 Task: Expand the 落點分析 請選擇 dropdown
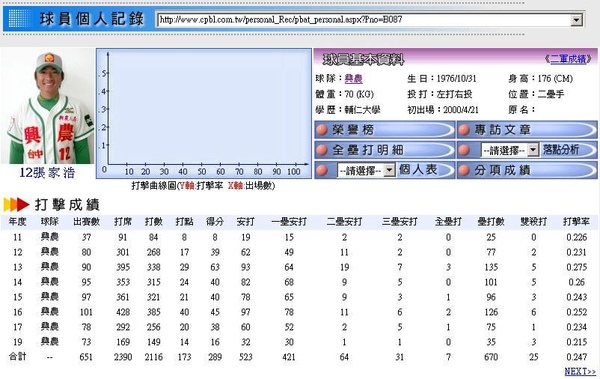click(509, 150)
